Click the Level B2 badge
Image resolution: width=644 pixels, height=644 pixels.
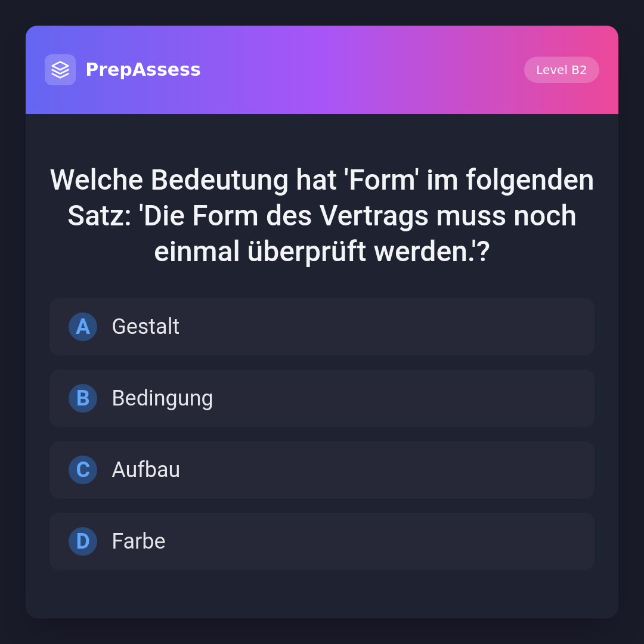561,70
